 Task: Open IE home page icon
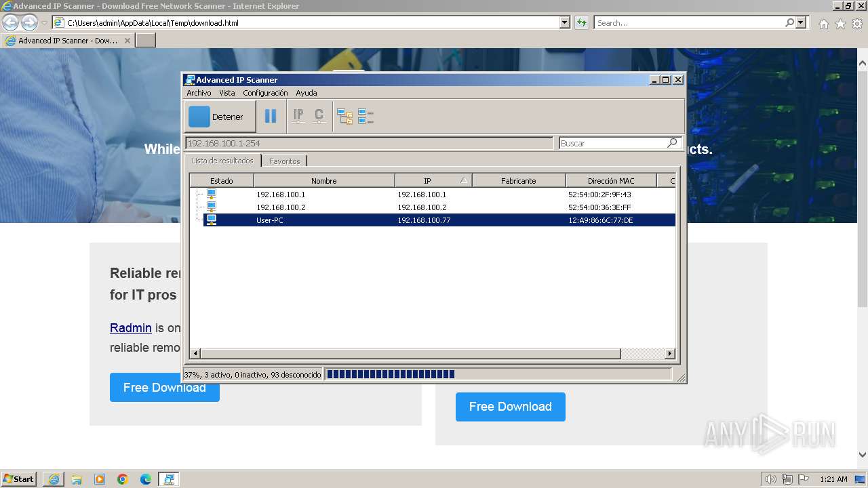click(x=823, y=24)
